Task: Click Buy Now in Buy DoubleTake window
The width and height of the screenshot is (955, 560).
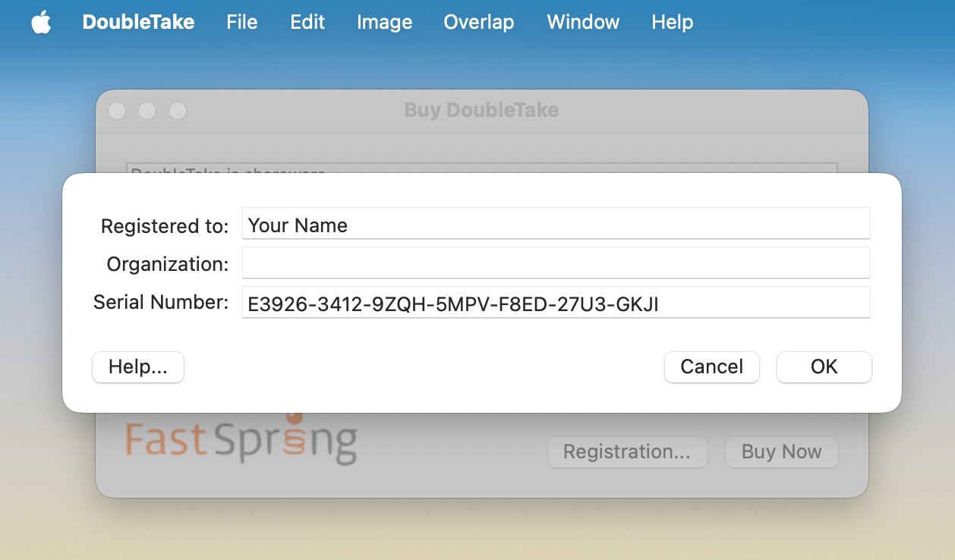Action: point(781,452)
